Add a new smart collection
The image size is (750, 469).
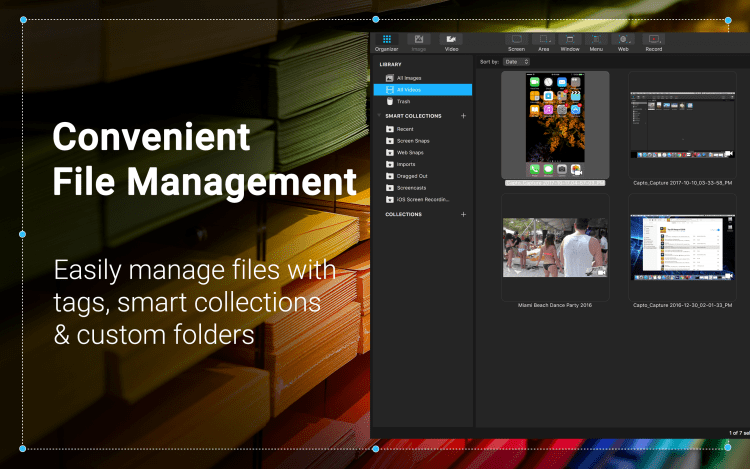(463, 116)
